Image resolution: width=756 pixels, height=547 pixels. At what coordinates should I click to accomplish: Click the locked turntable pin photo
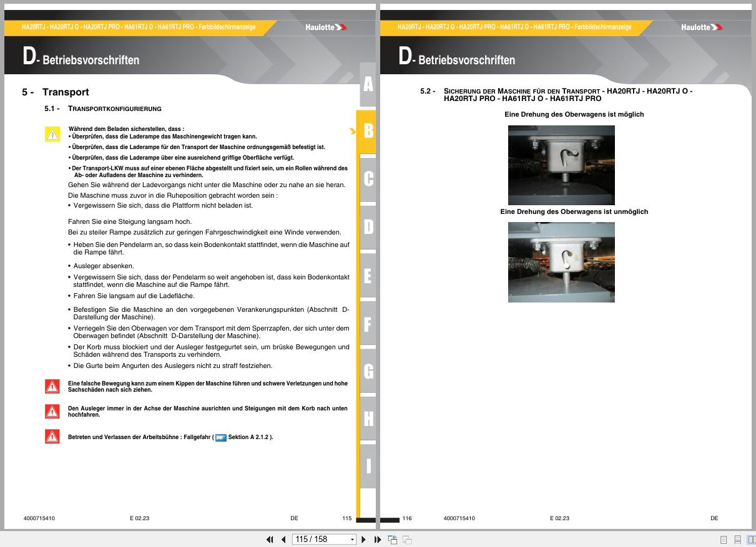pos(561,262)
